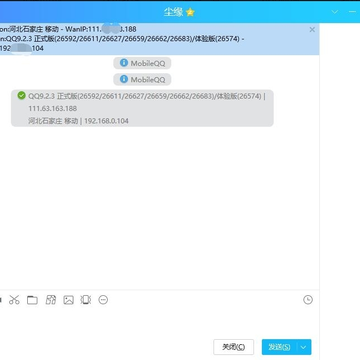Open the send file folder icon
The height and width of the screenshot is (360, 360).
click(x=32, y=300)
